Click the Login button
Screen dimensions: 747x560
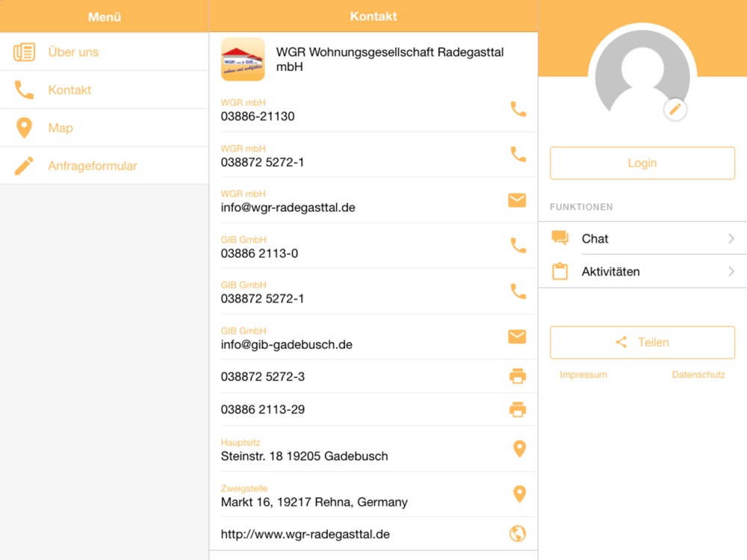click(x=642, y=163)
